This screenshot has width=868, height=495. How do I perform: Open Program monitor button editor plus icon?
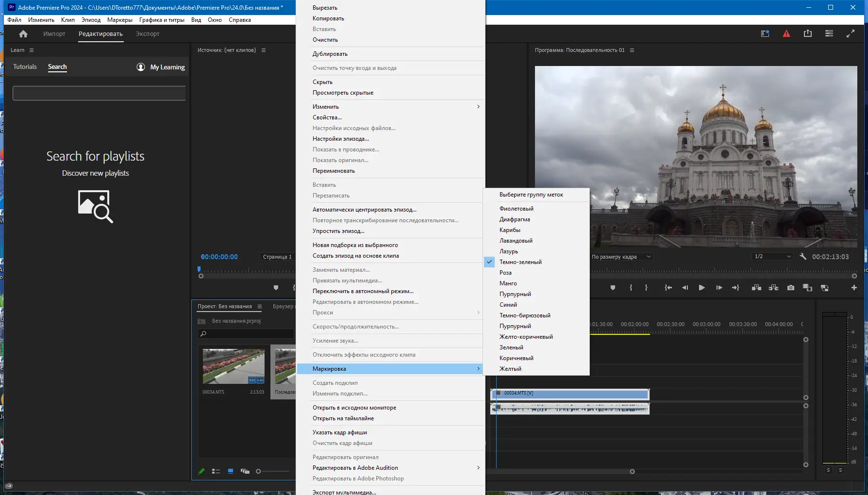pyautogui.click(x=854, y=288)
